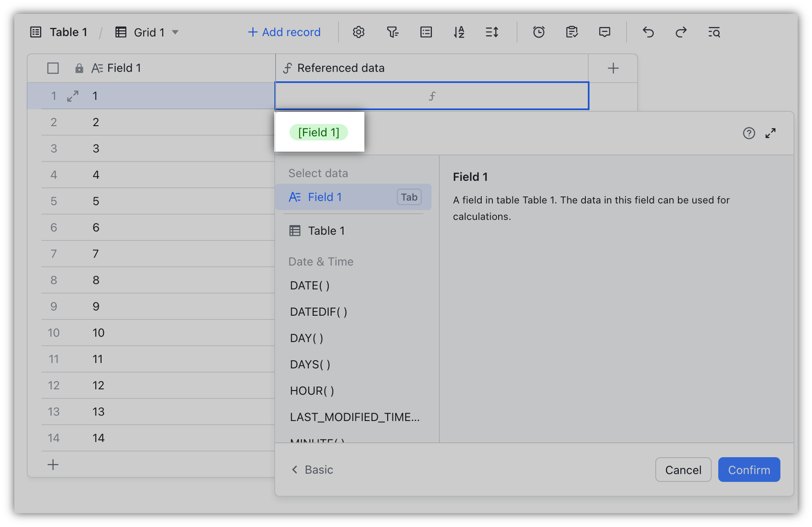Open search with the search icon

point(714,32)
